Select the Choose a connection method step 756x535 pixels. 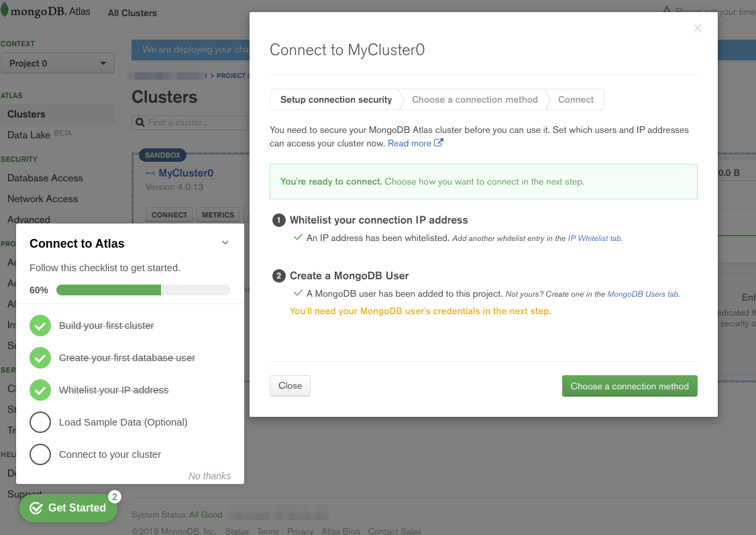[x=474, y=99]
